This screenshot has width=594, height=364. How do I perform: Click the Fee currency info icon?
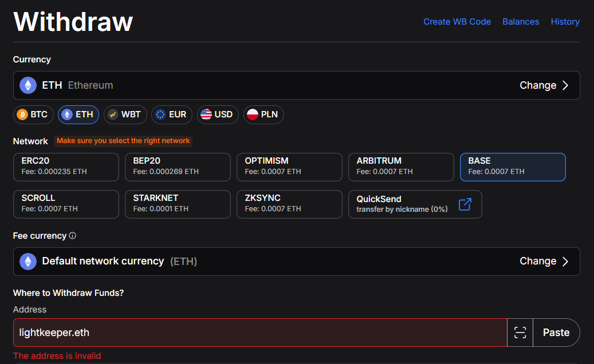pos(72,236)
